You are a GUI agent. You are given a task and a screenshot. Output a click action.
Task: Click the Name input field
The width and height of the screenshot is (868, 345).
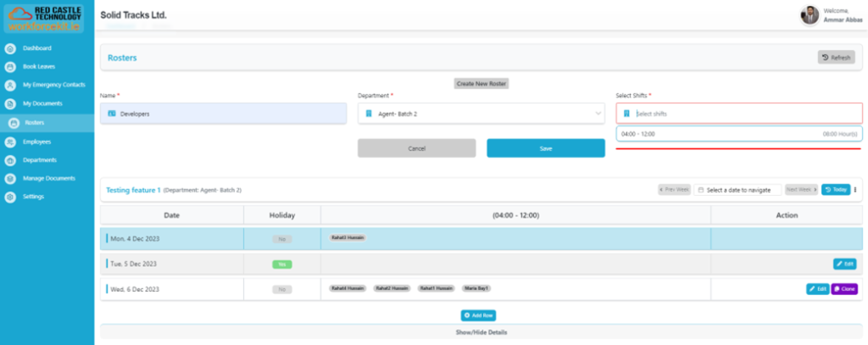coord(223,114)
